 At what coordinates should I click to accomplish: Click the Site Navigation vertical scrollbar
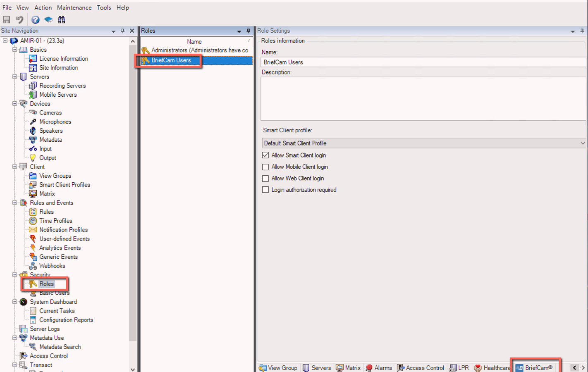pyautogui.click(x=133, y=205)
